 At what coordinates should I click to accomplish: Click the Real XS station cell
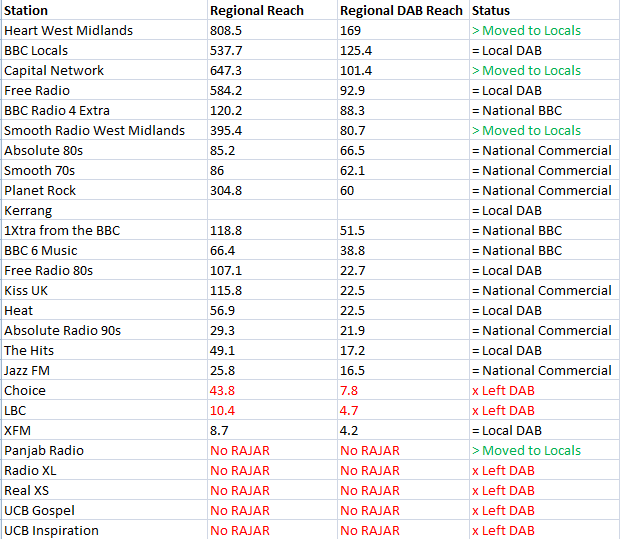pyautogui.click(x=104, y=490)
